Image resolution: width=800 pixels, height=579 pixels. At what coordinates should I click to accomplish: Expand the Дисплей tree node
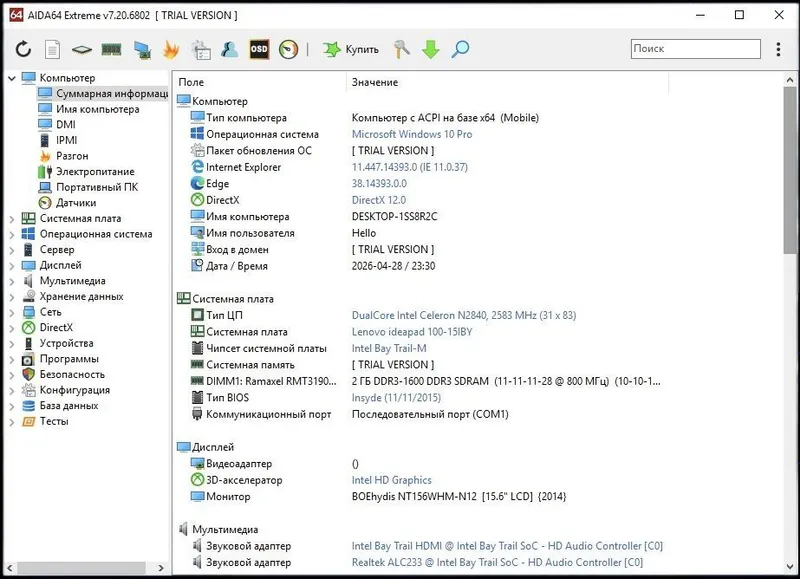(12, 266)
